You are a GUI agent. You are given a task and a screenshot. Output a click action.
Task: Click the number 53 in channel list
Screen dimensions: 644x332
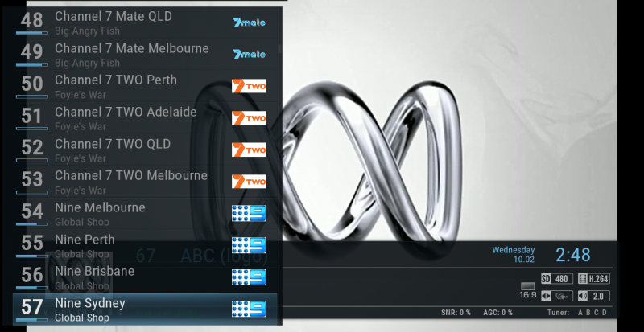click(x=32, y=179)
